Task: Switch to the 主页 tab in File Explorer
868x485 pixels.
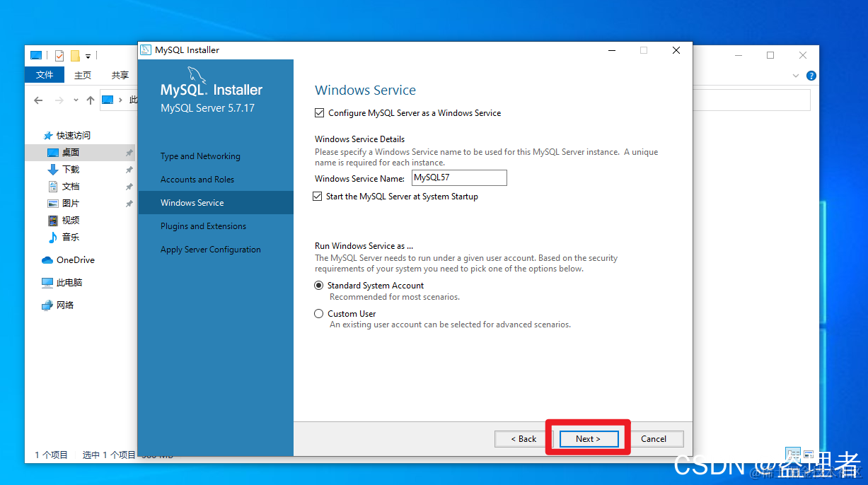Action: (83, 75)
